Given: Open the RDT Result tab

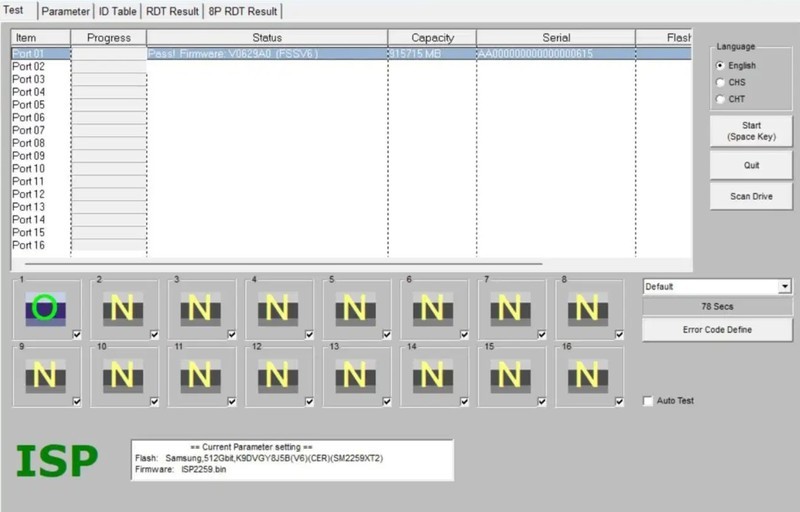Looking at the screenshot, I should click(x=172, y=11).
